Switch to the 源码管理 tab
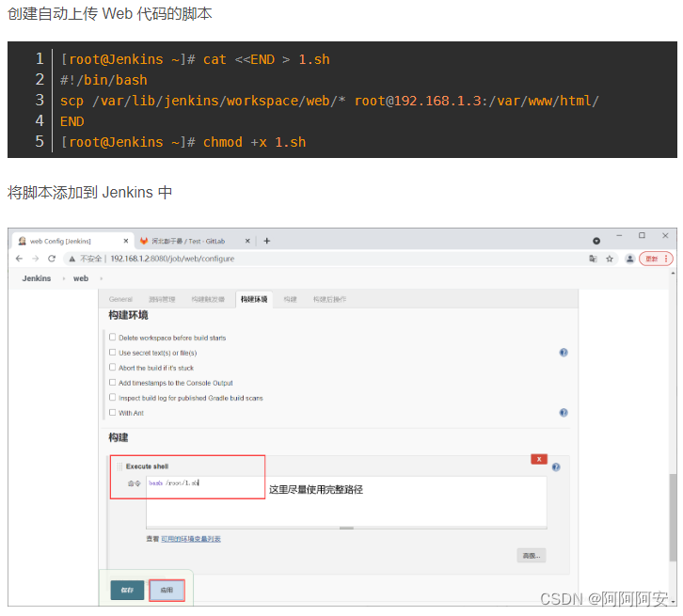 click(x=162, y=299)
